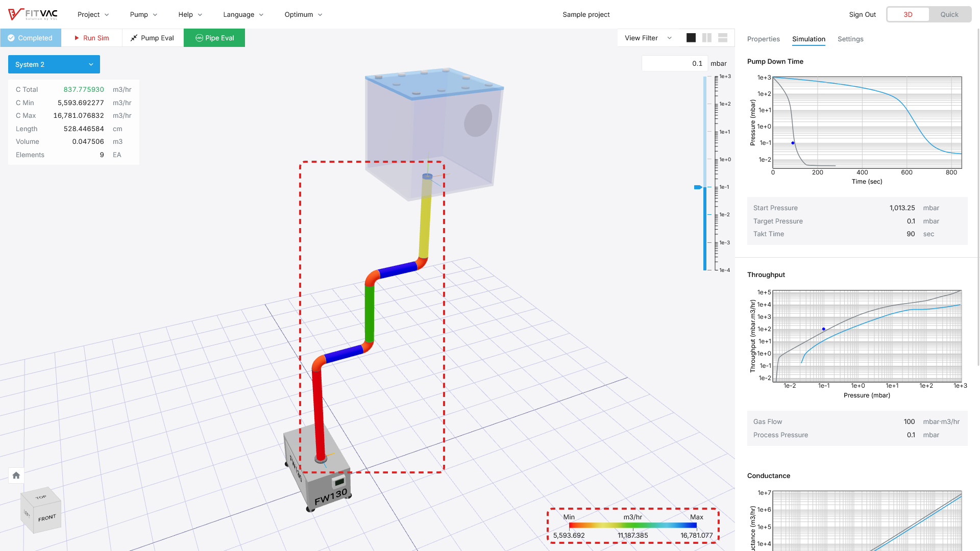The image size is (980, 551).
Task: Click the Pump Down Time chart
Action: [867, 122]
